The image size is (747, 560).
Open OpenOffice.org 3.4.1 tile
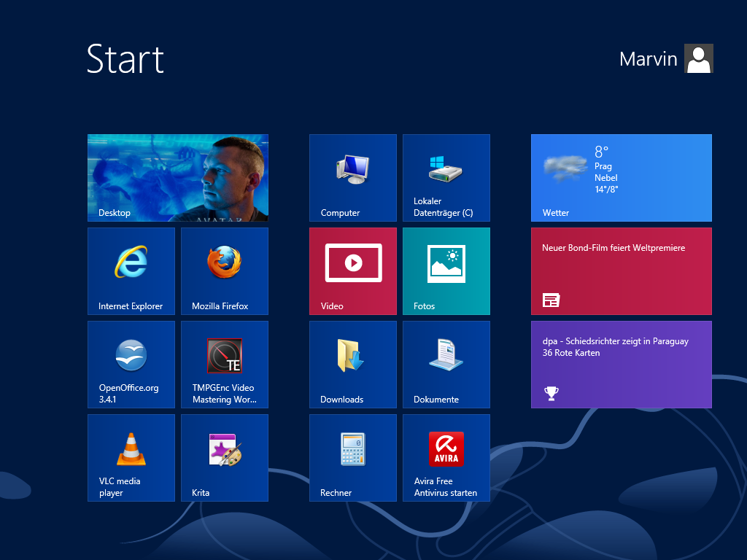(131, 365)
